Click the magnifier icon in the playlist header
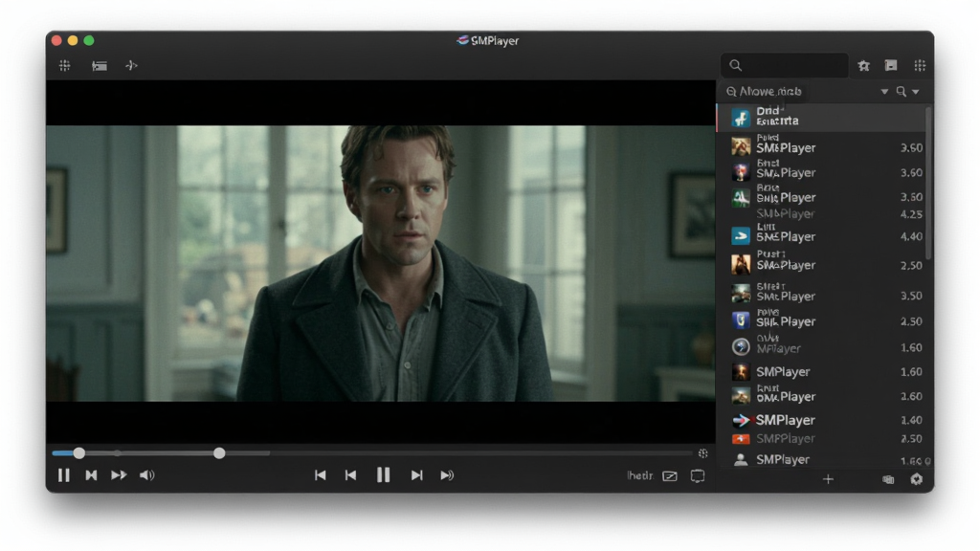Image resolution: width=980 pixels, height=551 pixels. [x=902, y=91]
